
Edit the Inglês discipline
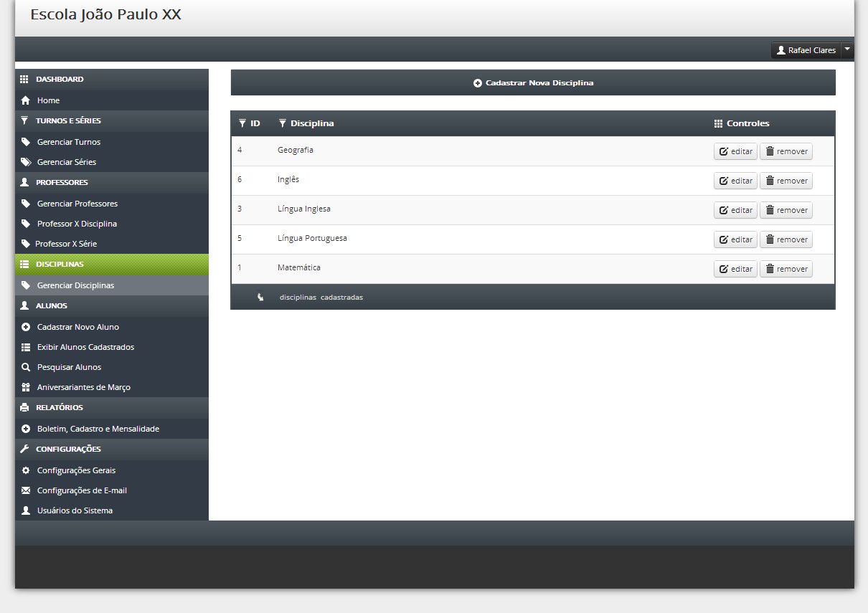point(735,181)
